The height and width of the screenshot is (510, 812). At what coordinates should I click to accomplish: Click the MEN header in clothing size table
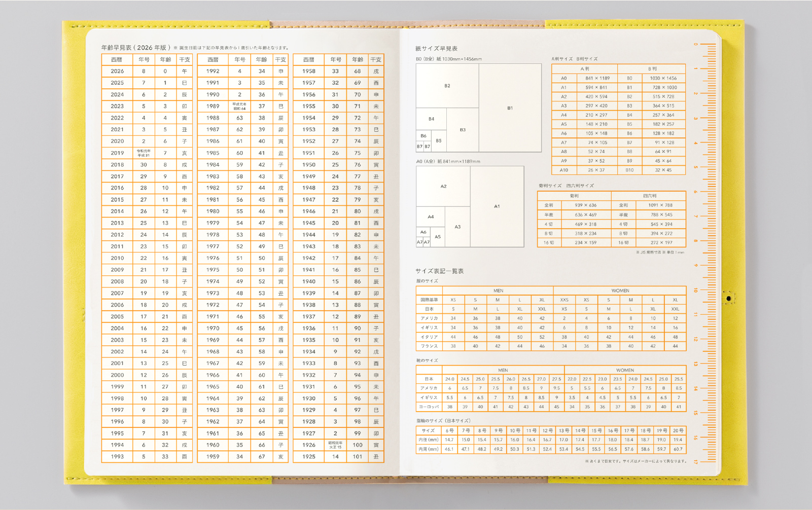498,290
